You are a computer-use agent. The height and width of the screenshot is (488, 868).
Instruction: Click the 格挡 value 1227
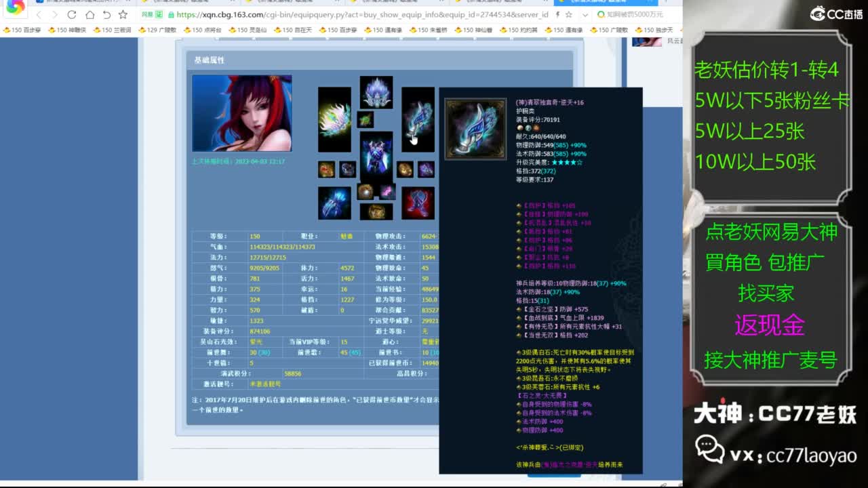point(347,300)
